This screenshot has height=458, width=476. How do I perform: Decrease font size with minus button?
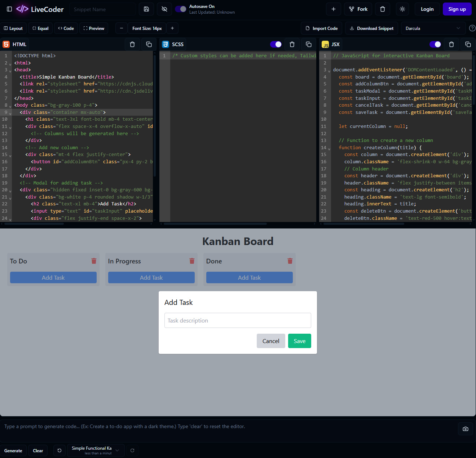(122, 28)
